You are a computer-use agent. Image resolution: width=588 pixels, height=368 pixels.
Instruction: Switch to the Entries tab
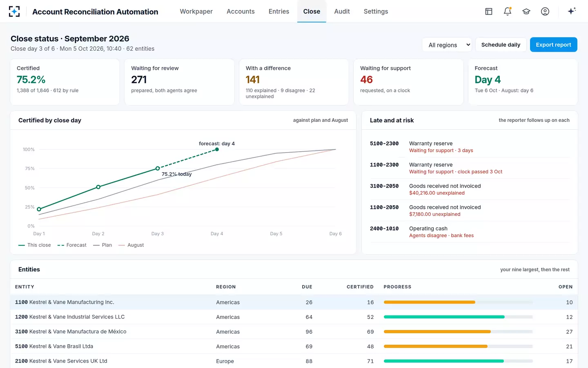tap(279, 11)
